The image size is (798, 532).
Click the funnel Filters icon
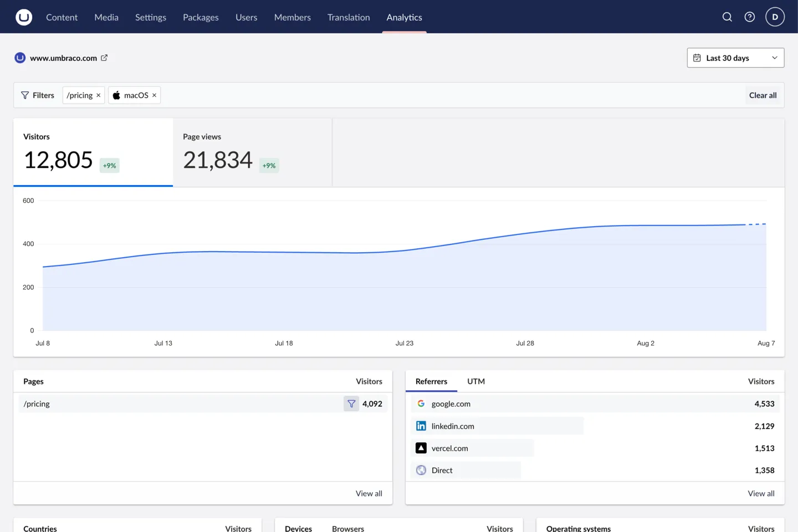(25, 95)
